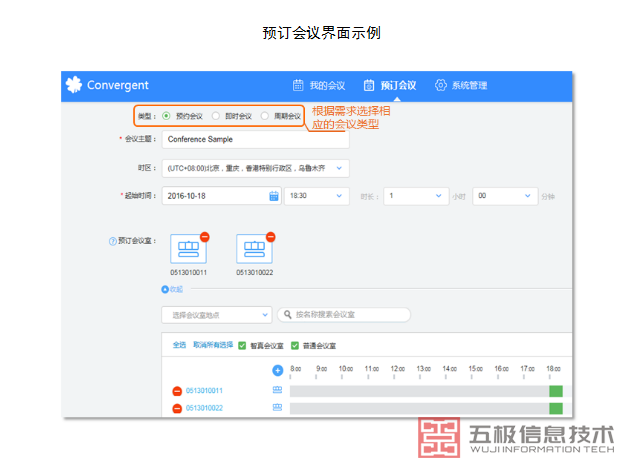Open the calendar date picker icon
Image resolution: width=638 pixels, height=472 pixels.
(x=274, y=196)
